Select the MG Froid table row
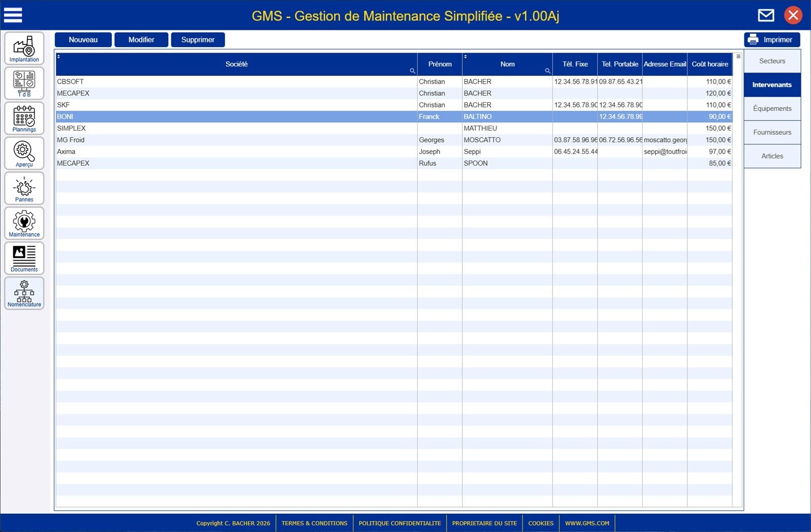Viewport: 811px width, 532px height. [x=236, y=140]
